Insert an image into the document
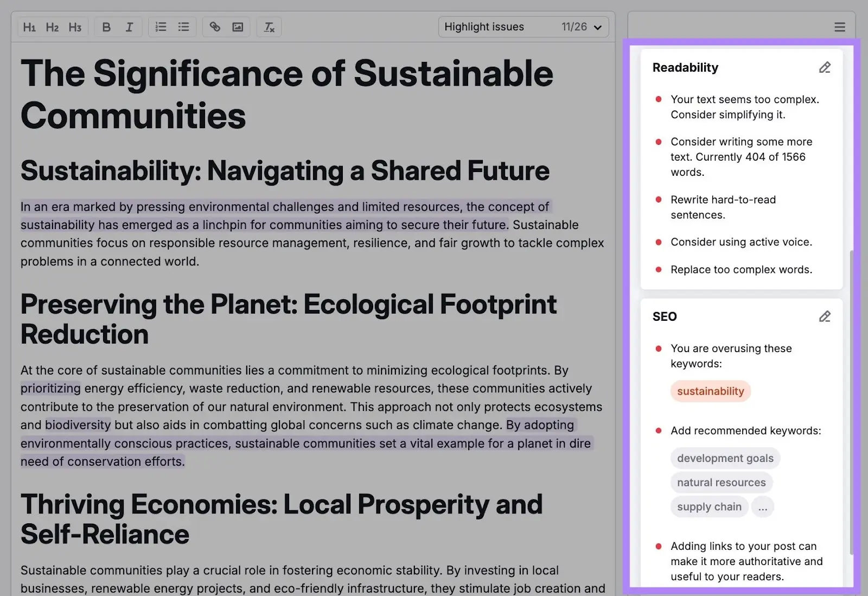The image size is (868, 596). tap(238, 27)
